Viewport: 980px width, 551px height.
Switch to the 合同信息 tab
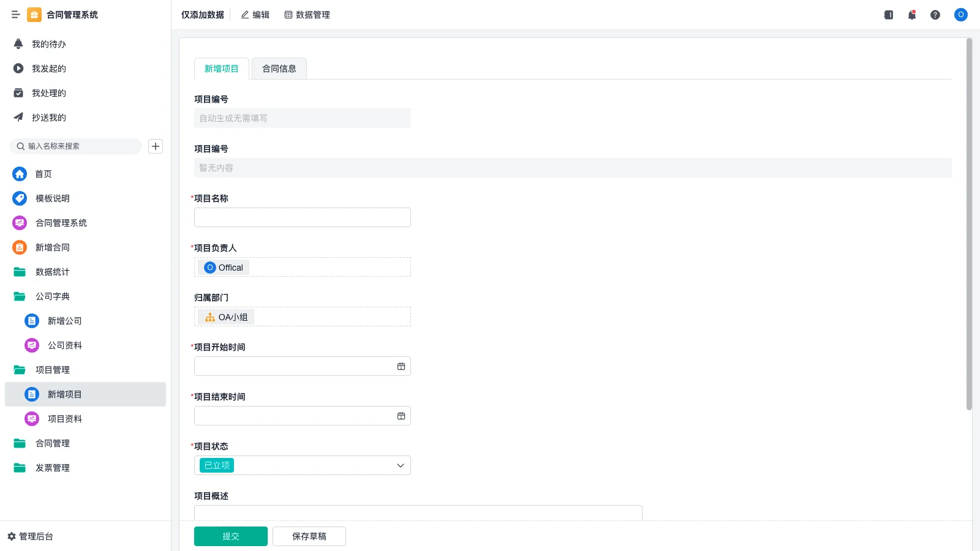[x=279, y=69]
